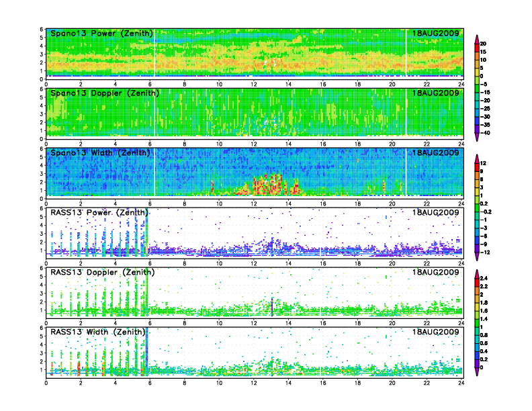Screen dimensions: 532x411
Task: Click the red segment of the bottom colorbar
Action: 477,283
